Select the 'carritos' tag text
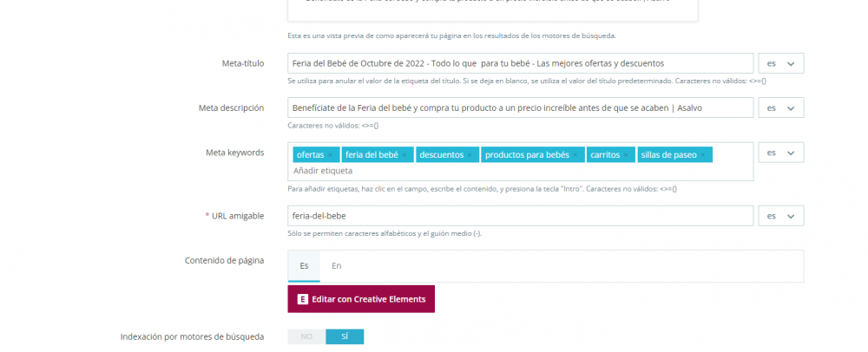This screenshot has width=868, height=352. (605, 155)
